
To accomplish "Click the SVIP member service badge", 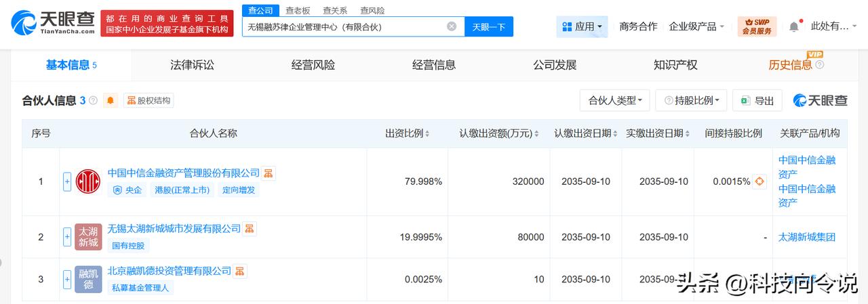I will pyautogui.click(x=757, y=26).
